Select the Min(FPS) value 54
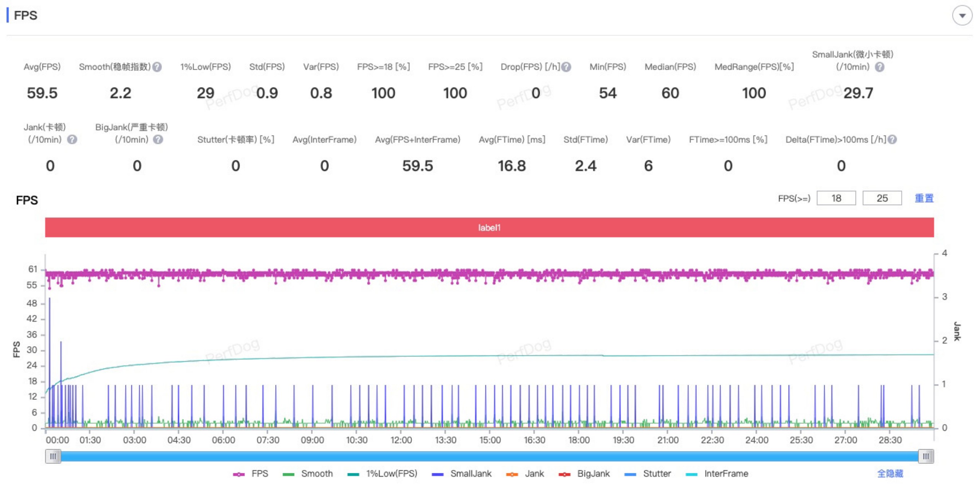The height and width of the screenshot is (484, 980). [608, 93]
